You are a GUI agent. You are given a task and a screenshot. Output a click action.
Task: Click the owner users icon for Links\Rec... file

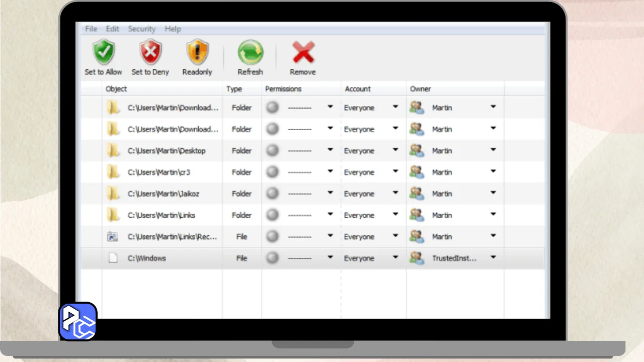(417, 237)
